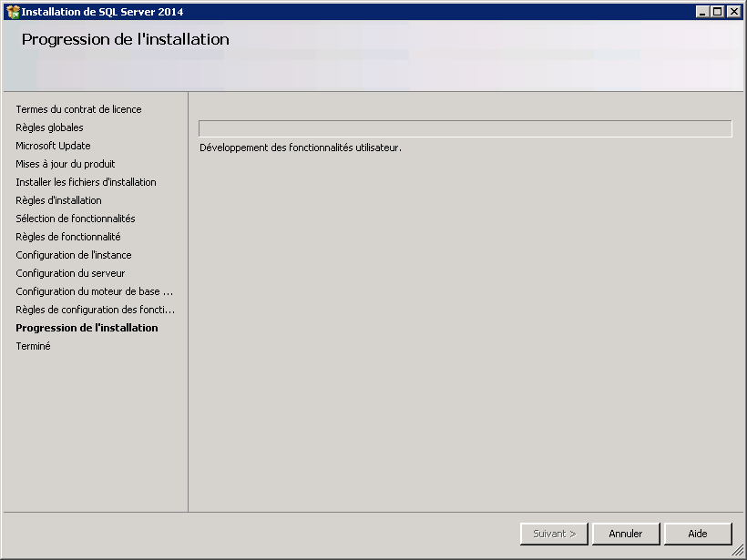Click the Annuler button
747x560 pixels.
[626, 534]
